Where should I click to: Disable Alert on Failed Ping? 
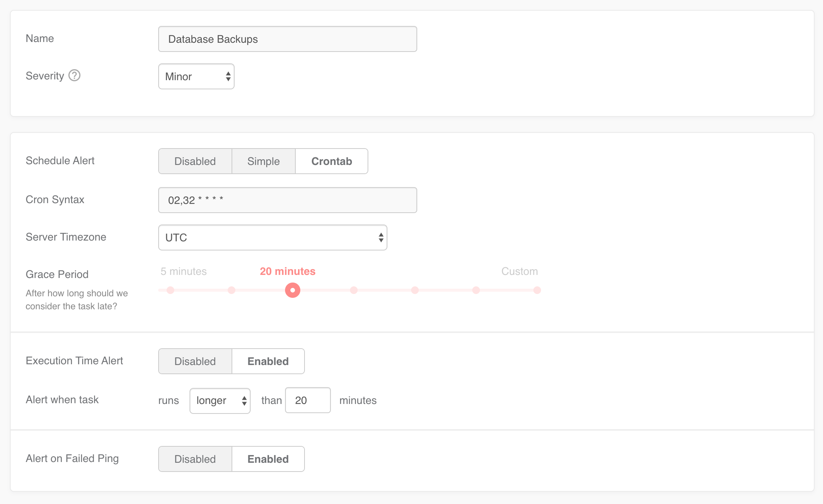coord(195,459)
